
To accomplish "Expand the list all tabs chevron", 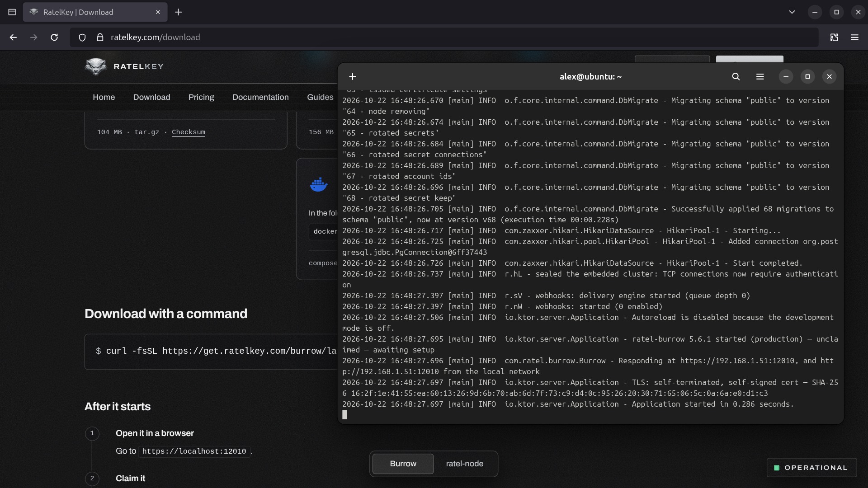I will click(792, 12).
